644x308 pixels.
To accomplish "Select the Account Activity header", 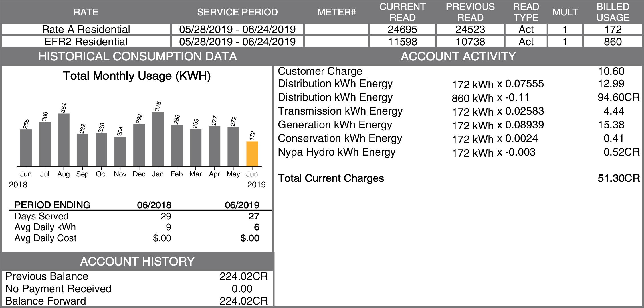I will point(458,56).
